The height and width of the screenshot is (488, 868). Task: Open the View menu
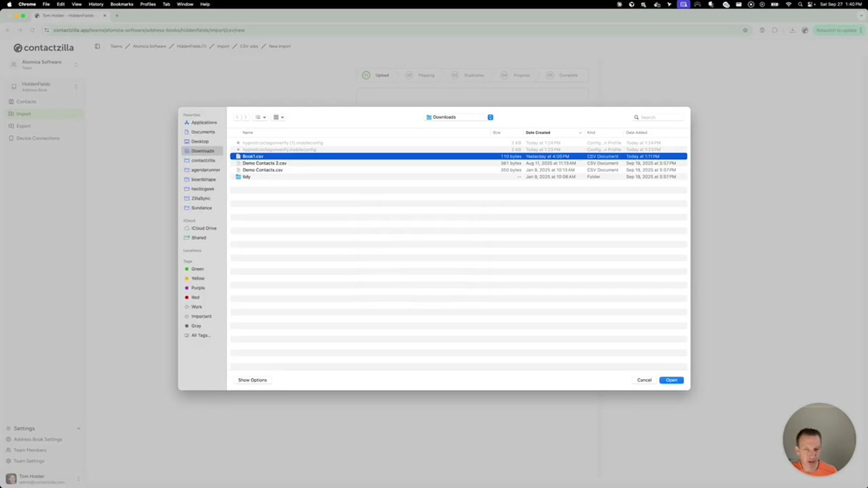[x=76, y=4]
